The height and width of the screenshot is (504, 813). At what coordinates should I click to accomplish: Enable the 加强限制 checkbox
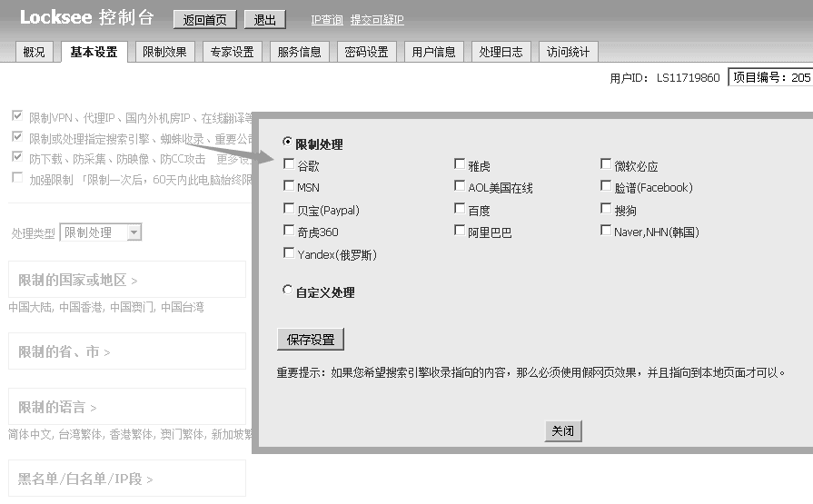point(17,177)
